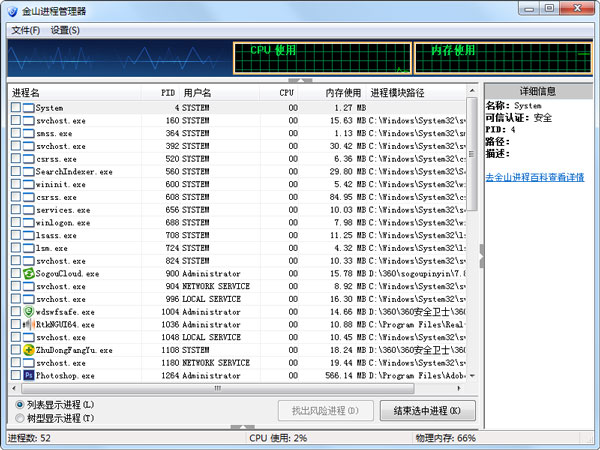
Task: Collapse the details panel side handle
Action: pyautogui.click(x=481, y=256)
